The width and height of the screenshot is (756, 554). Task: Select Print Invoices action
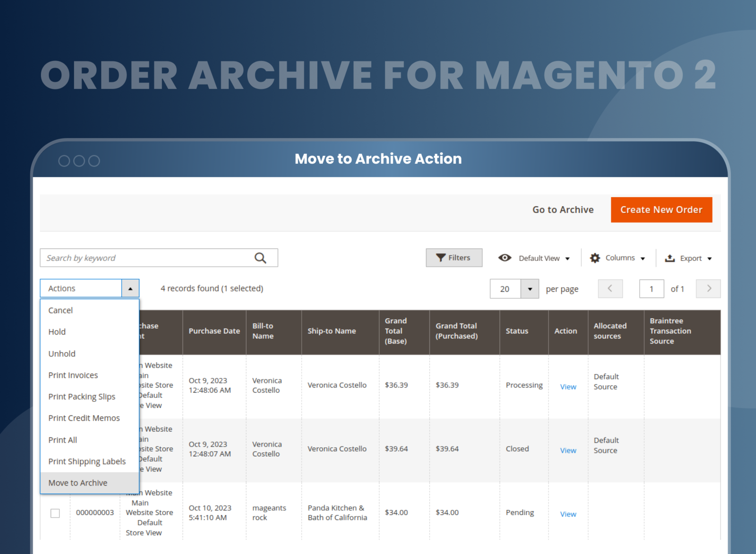90,375
